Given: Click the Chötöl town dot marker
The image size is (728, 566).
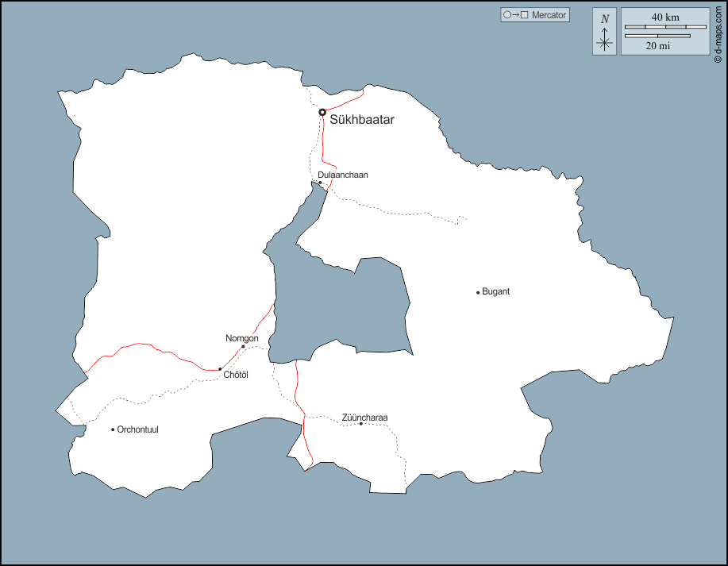Looking at the screenshot, I should [x=220, y=369].
